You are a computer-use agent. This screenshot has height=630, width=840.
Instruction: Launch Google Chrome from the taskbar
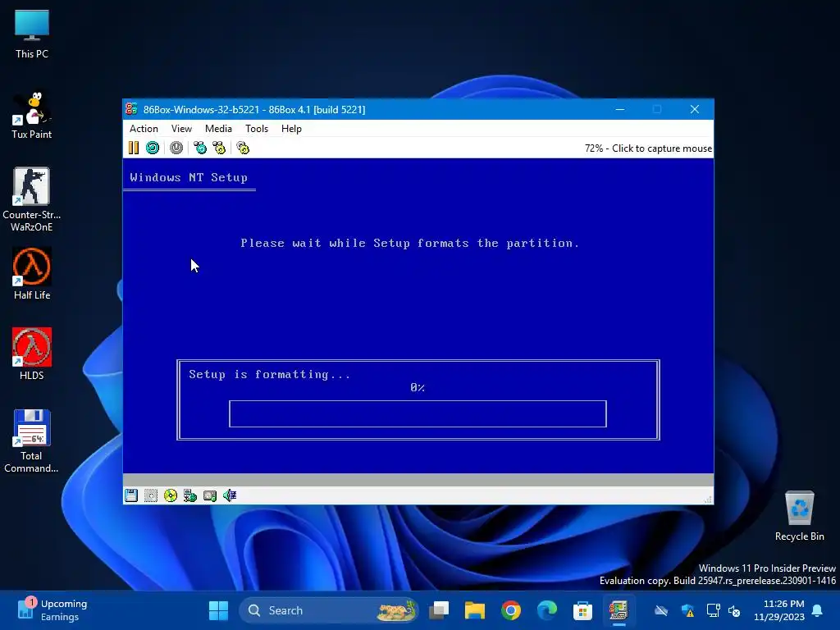pyautogui.click(x=511, y=610)
